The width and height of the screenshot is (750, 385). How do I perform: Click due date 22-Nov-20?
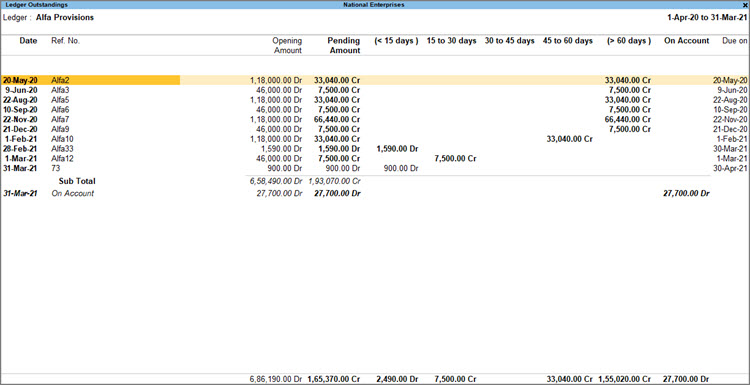tap(730, 119)
